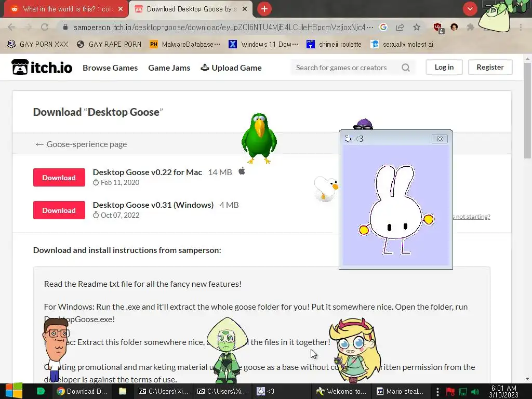
Task: Open the MalwareDatabase bookmark
Action: click(185, 44)
